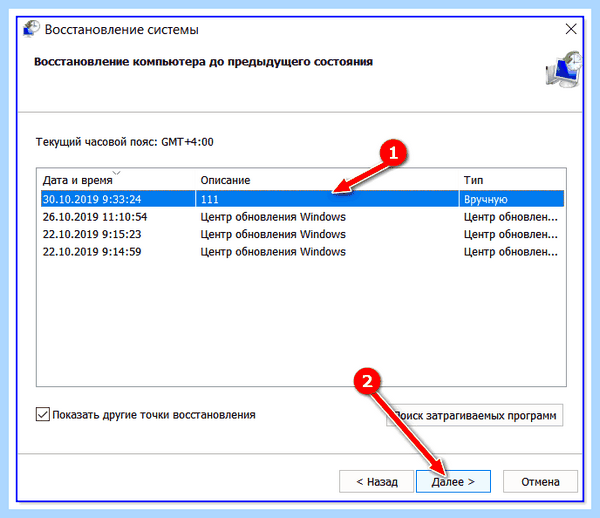Screen dimensions: 600x518
Task: Select restore point dated 26.10.2019 11:10:54
Action: (302, 217)
